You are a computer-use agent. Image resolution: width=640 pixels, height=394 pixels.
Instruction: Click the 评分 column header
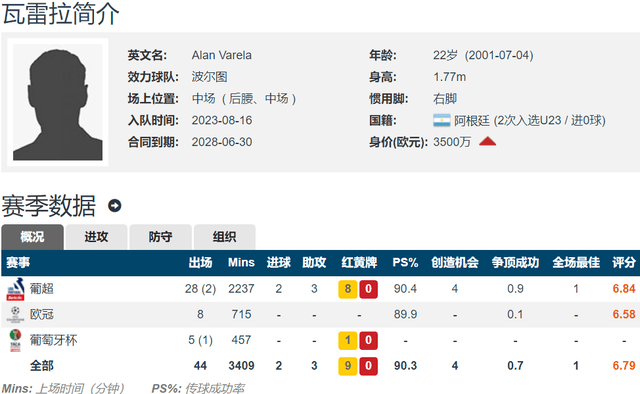[624, 263]
